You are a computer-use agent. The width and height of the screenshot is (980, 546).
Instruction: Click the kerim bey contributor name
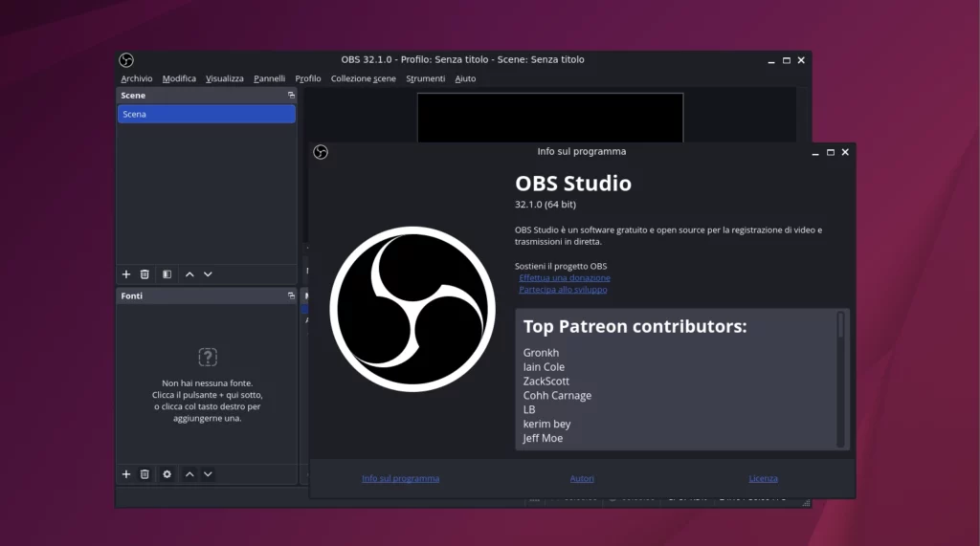click(546, 425)
